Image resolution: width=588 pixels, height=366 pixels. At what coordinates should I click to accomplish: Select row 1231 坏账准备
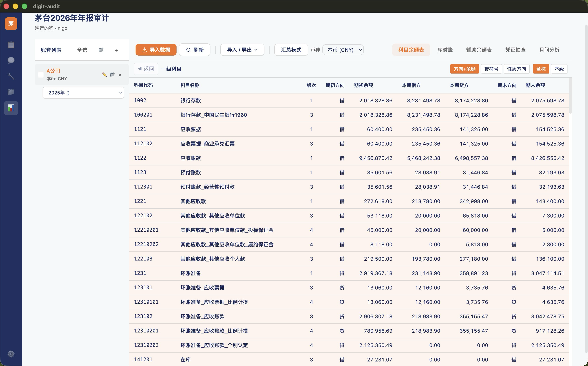pos(349,273)
